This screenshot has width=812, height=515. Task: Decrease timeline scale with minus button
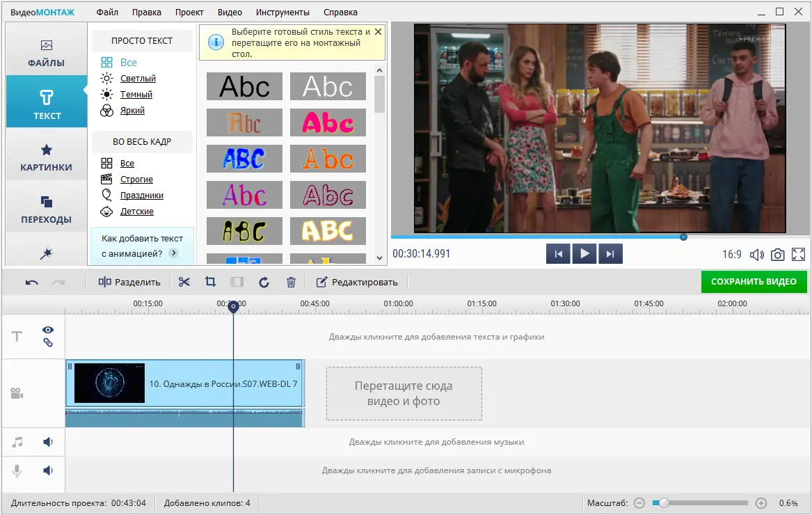[639, 503]
